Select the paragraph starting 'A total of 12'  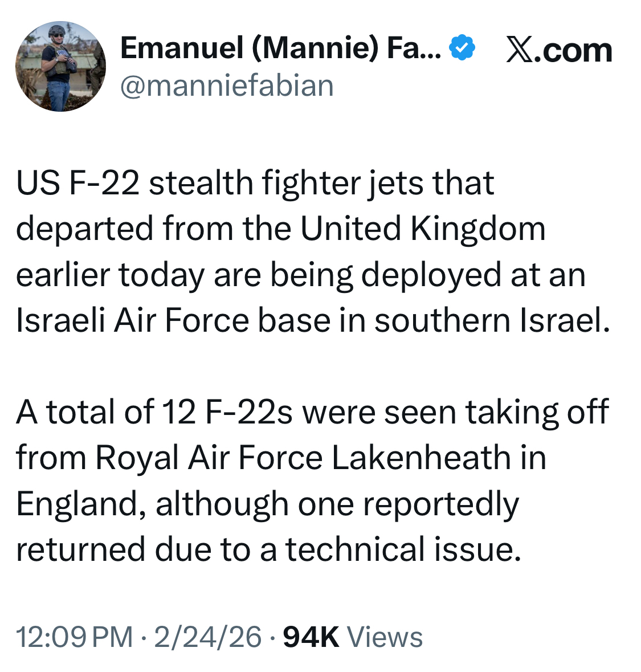tap(312, 480)
